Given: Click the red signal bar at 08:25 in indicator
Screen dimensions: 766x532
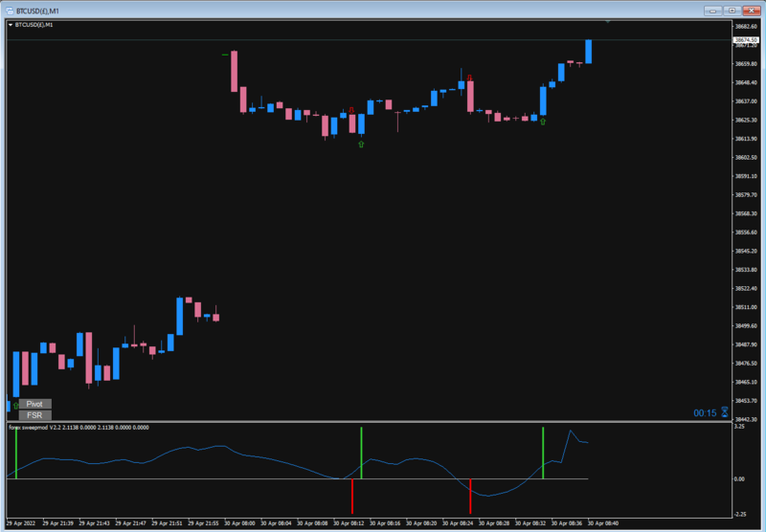Looking at the screenshot, I should click(470, 496).
